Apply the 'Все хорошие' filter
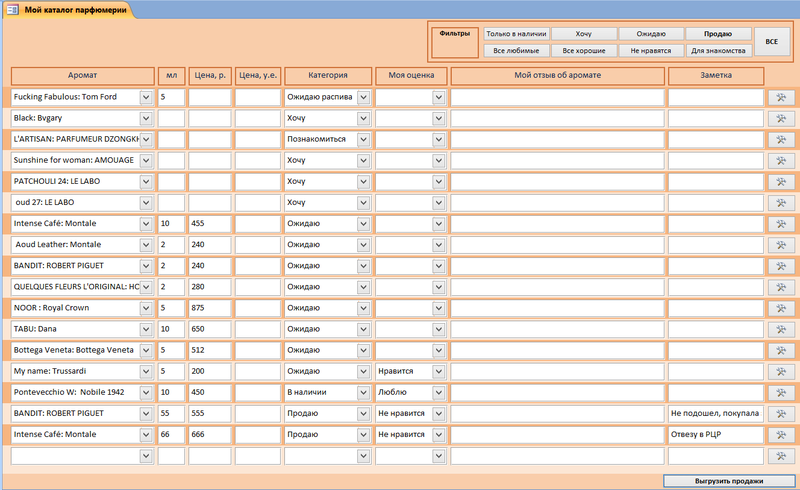The image size is (800, 490). (584, 51)
